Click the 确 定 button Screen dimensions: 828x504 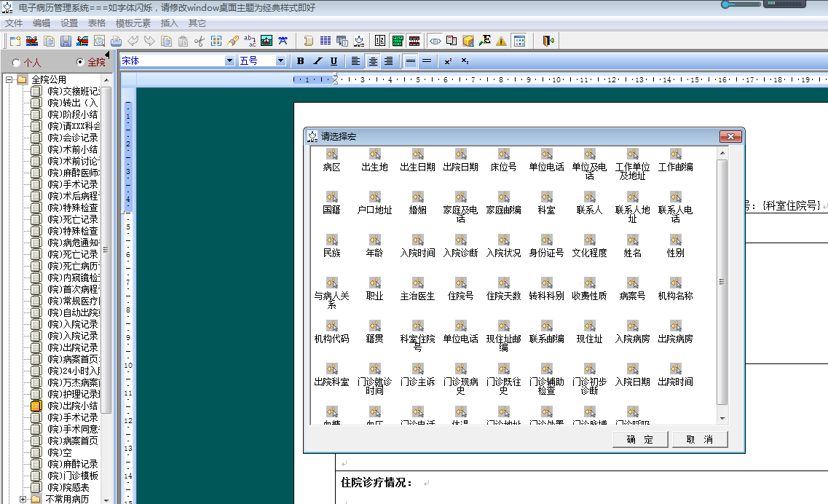tap(639, 439)
